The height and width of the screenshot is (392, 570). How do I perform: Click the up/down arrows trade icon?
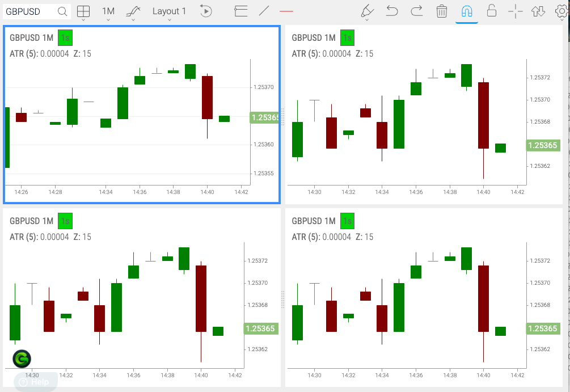click(x=538, y=11)
